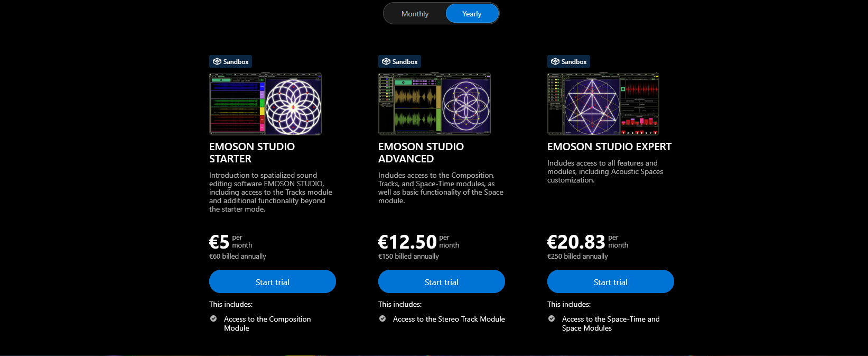Switch billing period to Monthly
The height and width of the screenshot is (356, 868).
click(415, 13)
